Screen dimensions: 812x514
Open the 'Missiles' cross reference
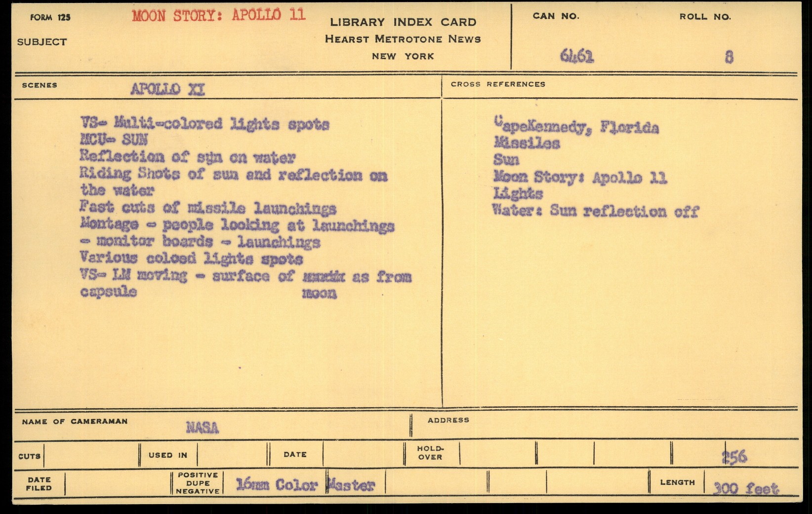pyautogui.click(x=527, y=143)
